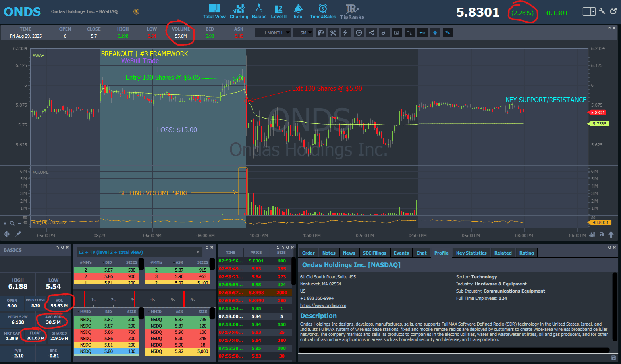
Task: Open main wrench settings at top right
Action: tap(602, 11)
